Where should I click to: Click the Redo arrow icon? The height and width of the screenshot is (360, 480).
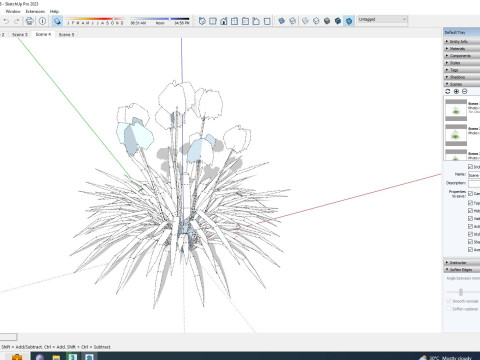coord(17,21)
